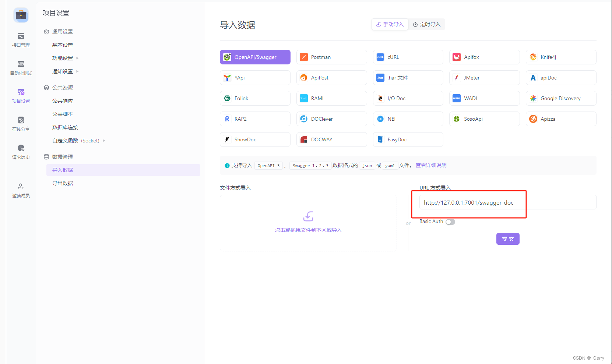Select OpenAPI/Swagger import format
Screen dimensions: 612x364
(255, 57)
